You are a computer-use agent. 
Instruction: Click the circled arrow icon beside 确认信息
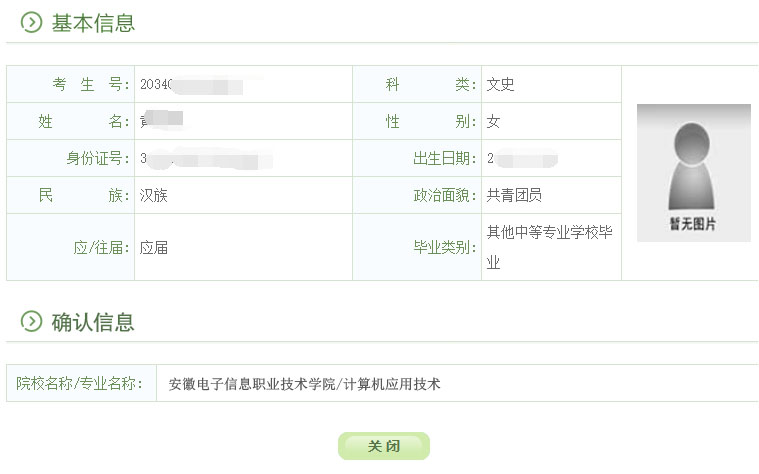[31, 322]
